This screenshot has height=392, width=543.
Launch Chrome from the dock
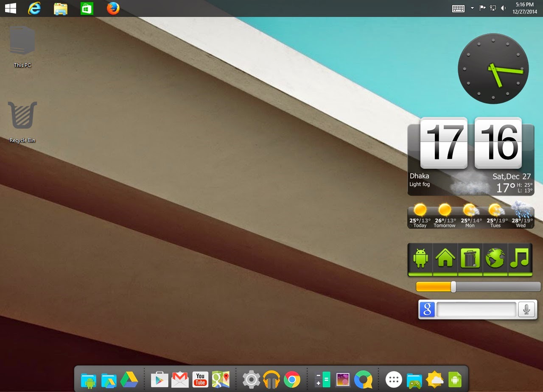(x=292, y=380)
